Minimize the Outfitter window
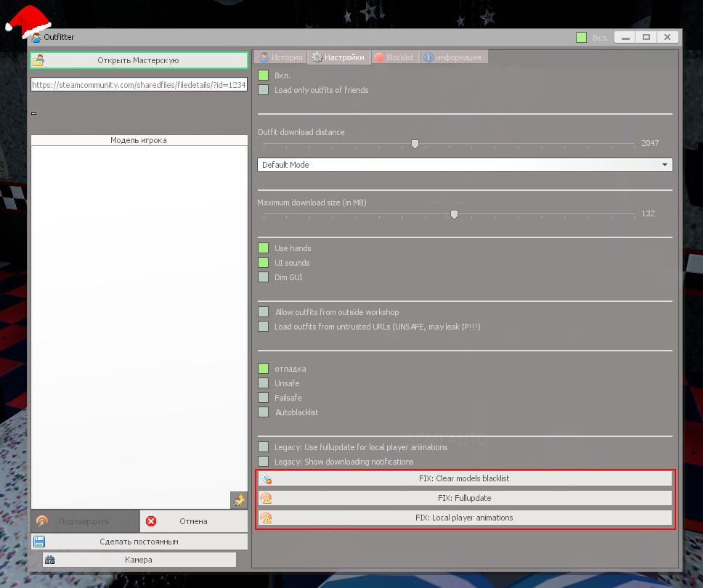 [625, 37]
